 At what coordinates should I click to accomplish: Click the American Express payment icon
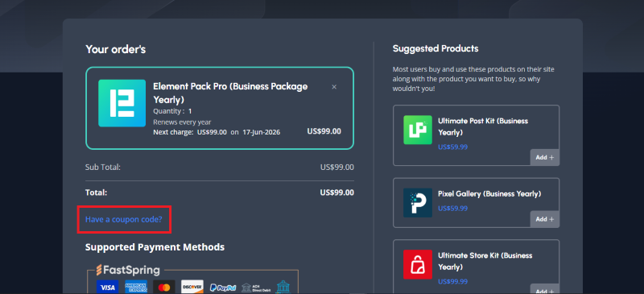coord(136,287)
